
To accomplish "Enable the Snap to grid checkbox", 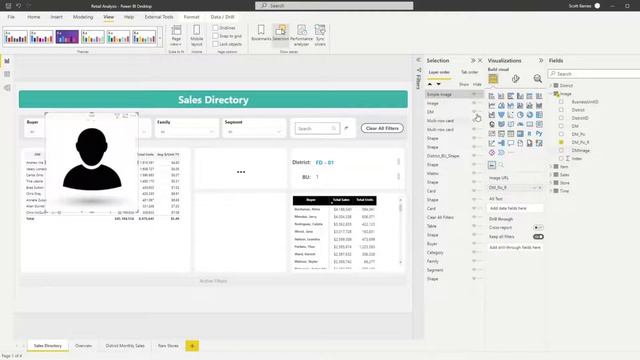I will pyautogui.click(x=215, y=36).
